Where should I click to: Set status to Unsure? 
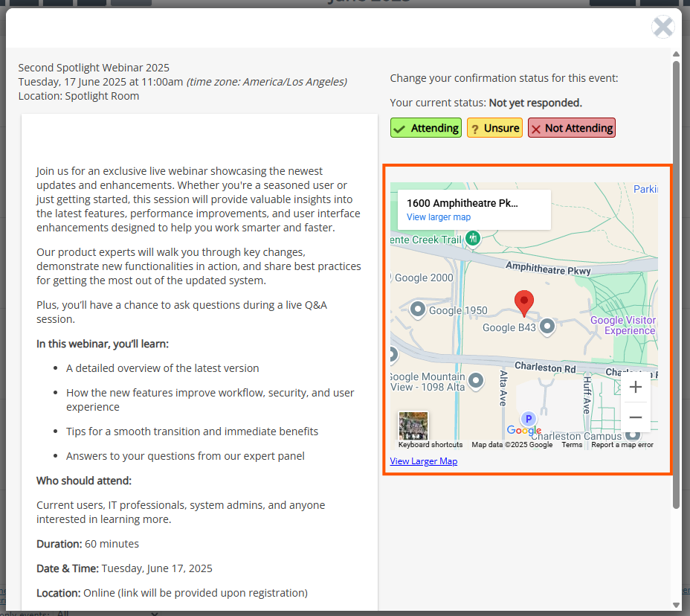point(494,128)
